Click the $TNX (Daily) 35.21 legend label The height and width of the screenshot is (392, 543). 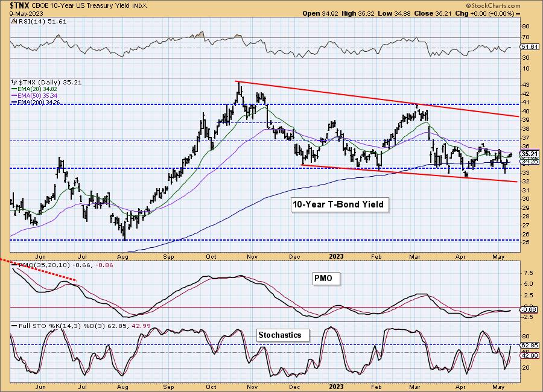pos(50,83)
